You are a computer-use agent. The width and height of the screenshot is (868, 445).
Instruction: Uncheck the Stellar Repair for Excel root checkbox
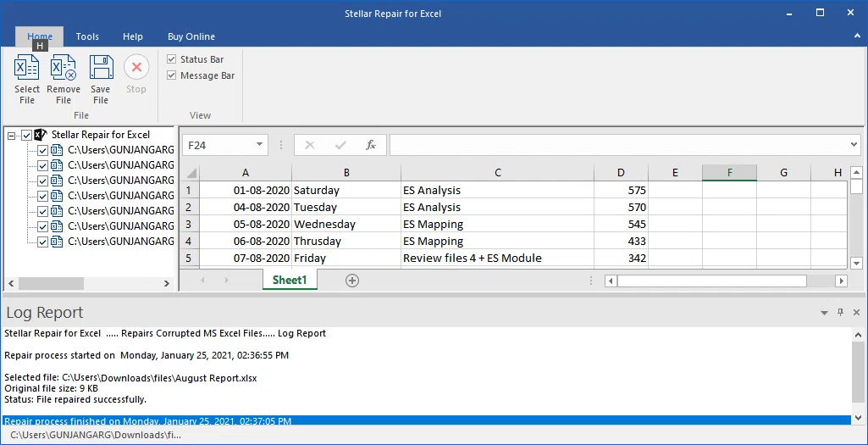(x=26, y=135)
